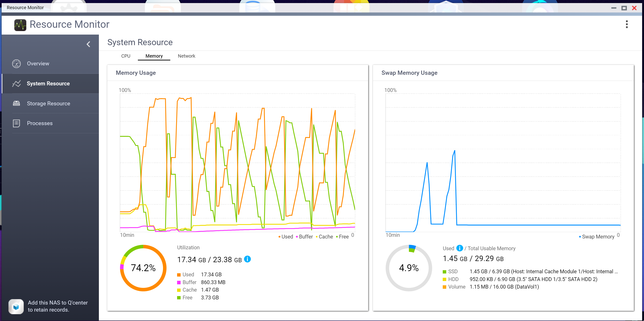Screen dimensions: 644x321
Task: Open the Storage Resource page
Action: coord(49,103)
